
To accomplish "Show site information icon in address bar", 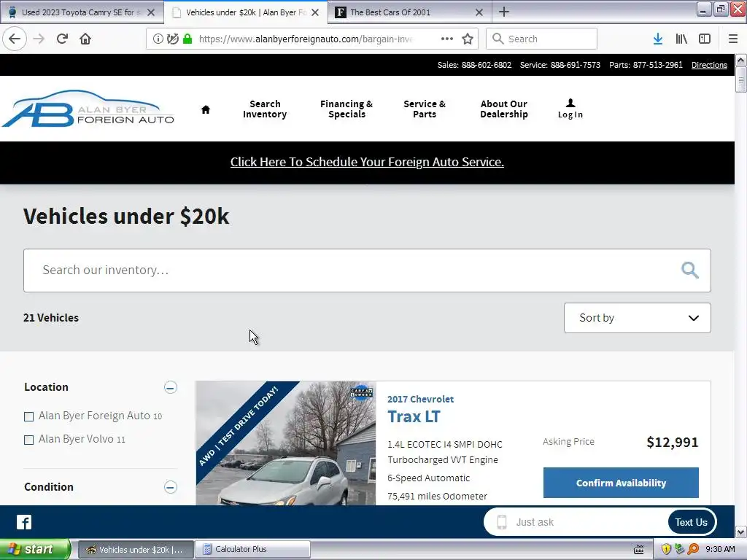I will tap(158, 39).
